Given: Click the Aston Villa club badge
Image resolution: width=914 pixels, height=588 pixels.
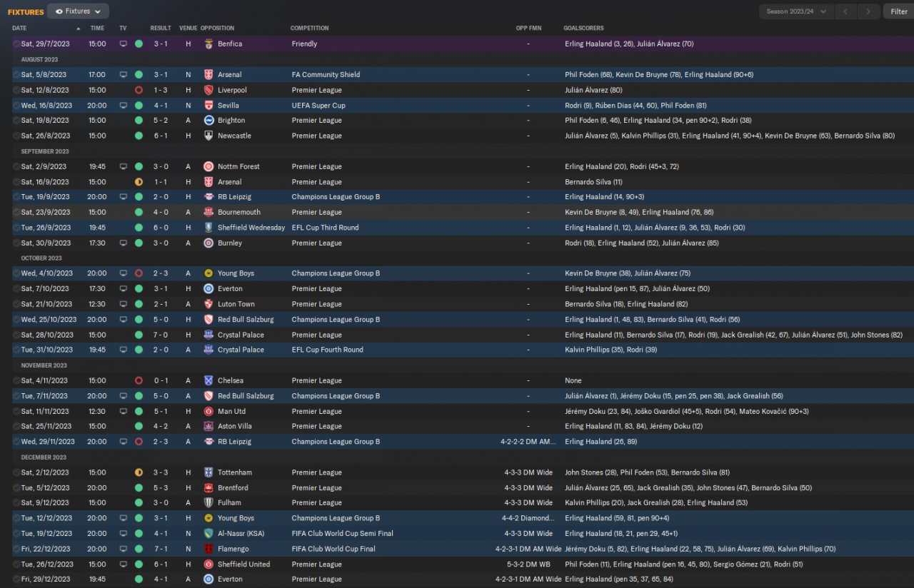Looking at the screenshot, I should pyautogui.click(x=209, y=426).
